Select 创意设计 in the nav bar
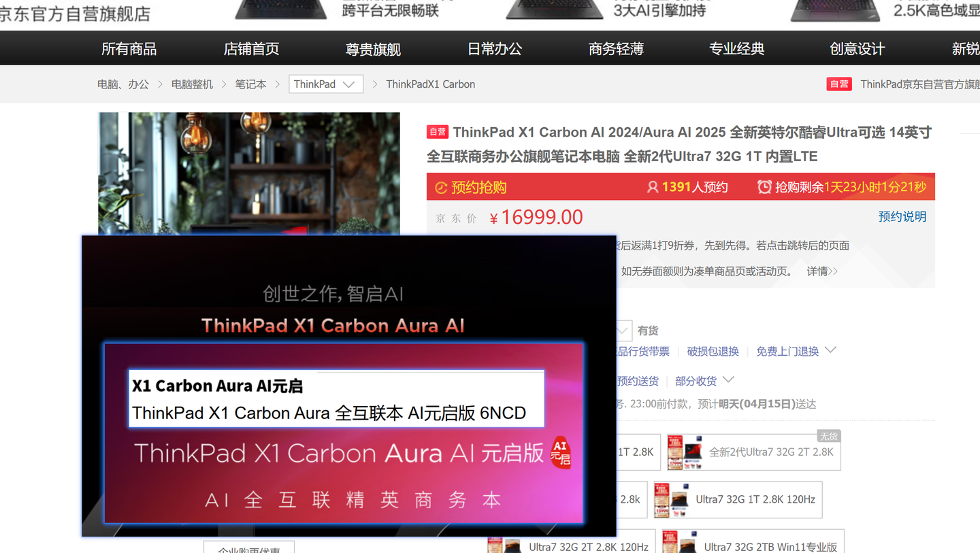980x553 pixels. (x=857, y=49)
